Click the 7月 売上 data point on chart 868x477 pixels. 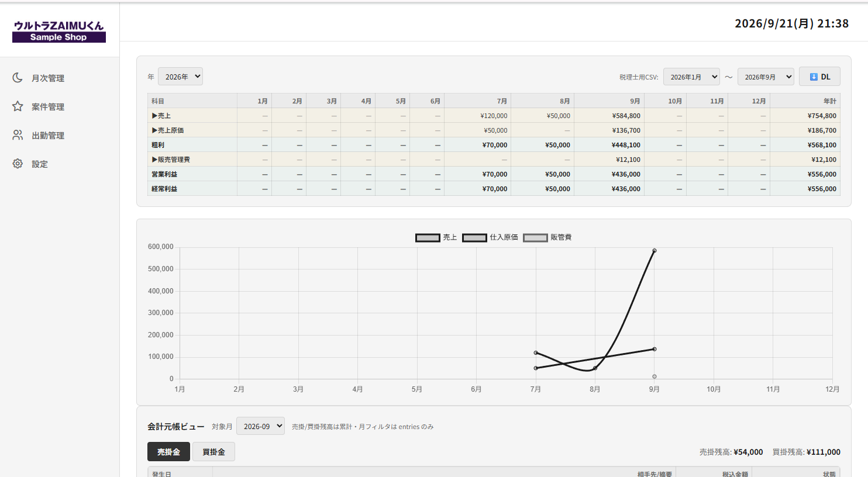point(536,352)
